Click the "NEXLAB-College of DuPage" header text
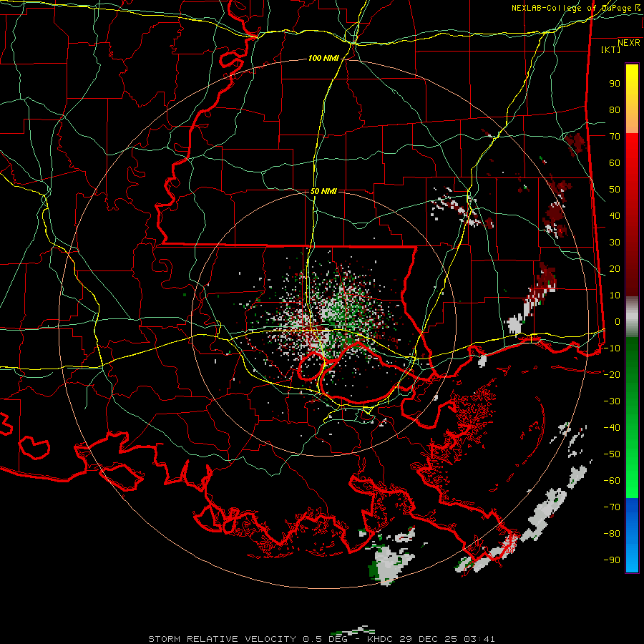644x644 pixels. point(571,8)
